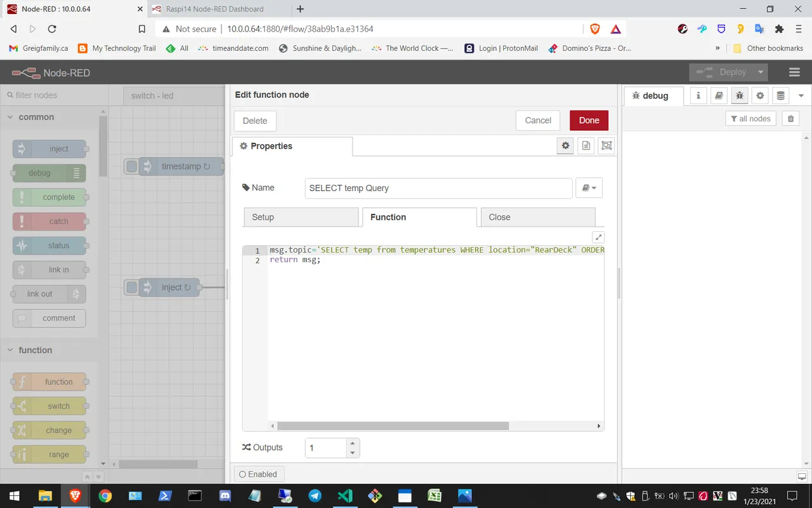The image size is (812, 508).
Task: Filter debug by all nodes button
Action: 750,118
